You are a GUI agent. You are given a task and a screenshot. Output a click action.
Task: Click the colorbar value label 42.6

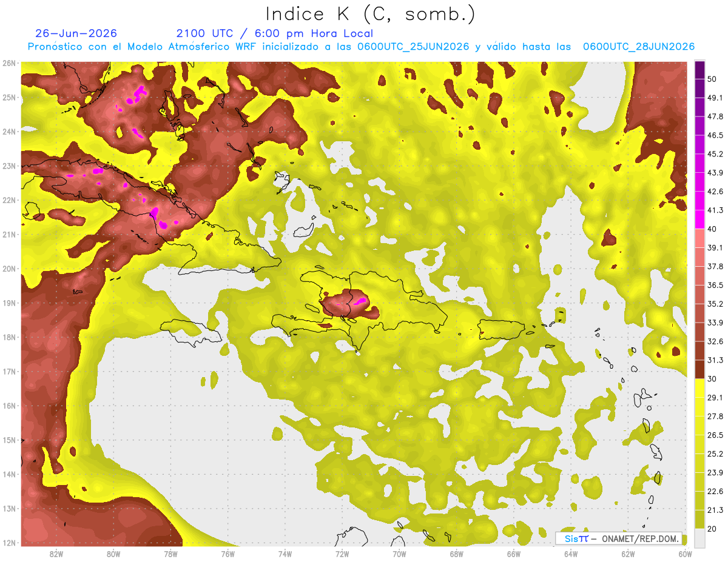(x=715, y=192)
